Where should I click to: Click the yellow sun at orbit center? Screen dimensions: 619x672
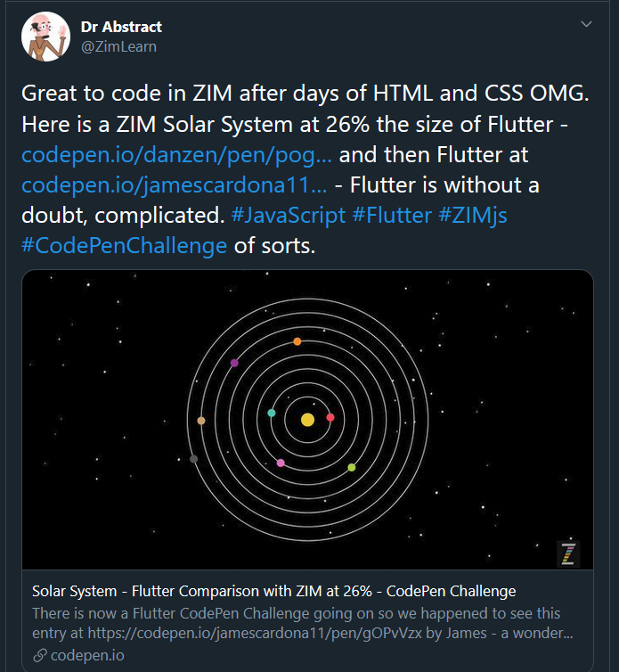(x=307, y=420)
